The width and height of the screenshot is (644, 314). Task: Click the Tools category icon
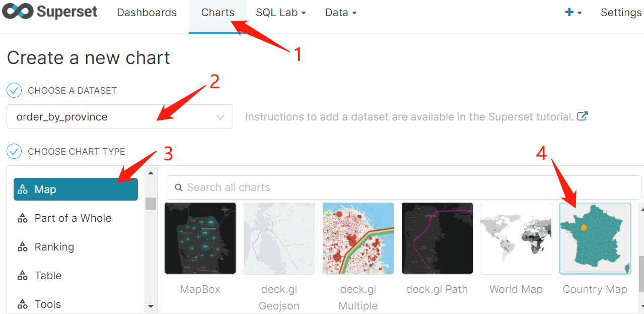click(x=23, y=304)
